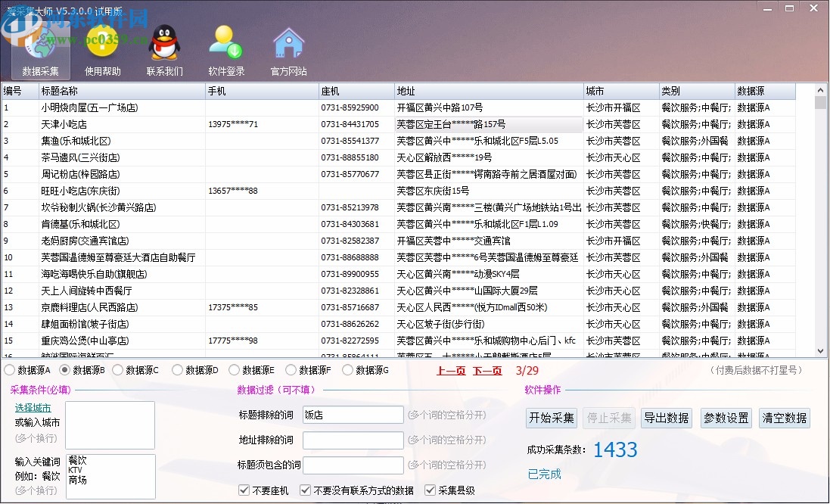Open 参数设置 parameter settings

[725, 418]
